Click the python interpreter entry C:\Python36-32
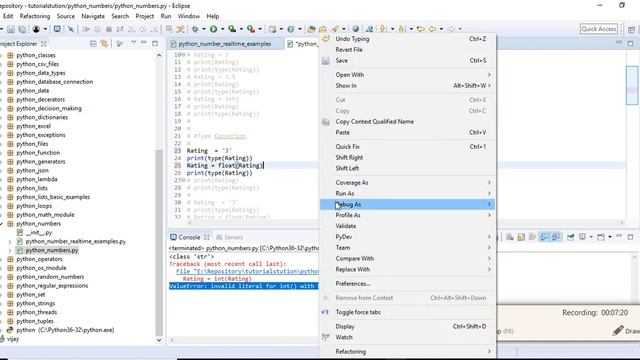The image size is (640, 360). pos(65,330)
